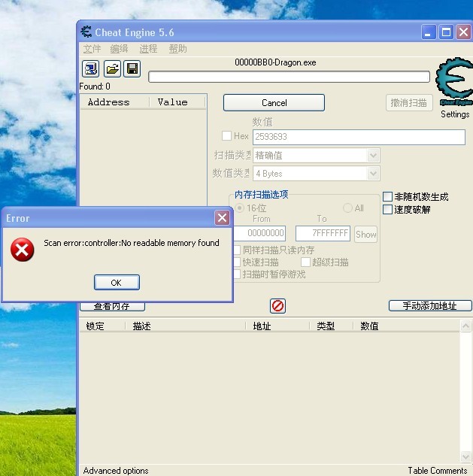The width and height of the screenshot is (473, 476).
Task: Click the 手动添加地址 add address button
Action: point(430,306)
